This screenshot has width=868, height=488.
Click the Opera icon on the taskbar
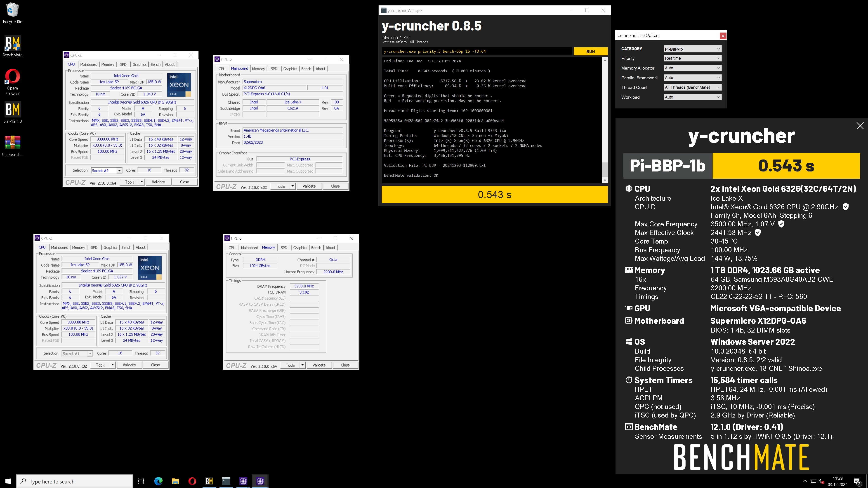click(x=192, y=481)
